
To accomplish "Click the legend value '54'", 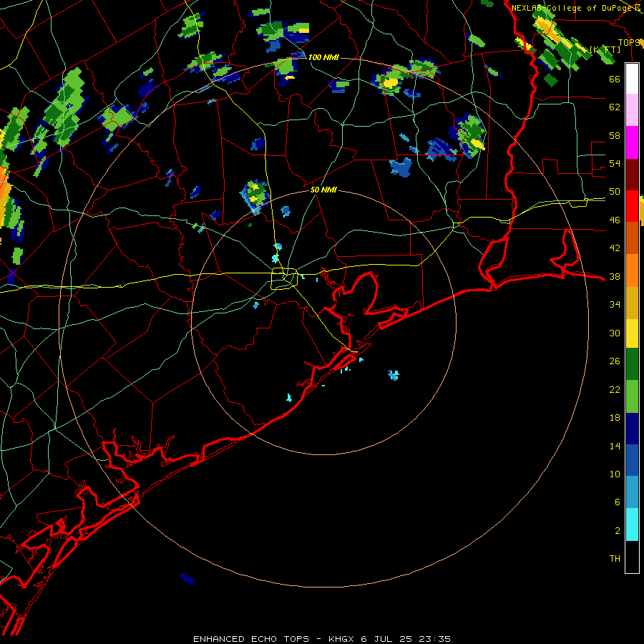I will [x=615, y=163].
